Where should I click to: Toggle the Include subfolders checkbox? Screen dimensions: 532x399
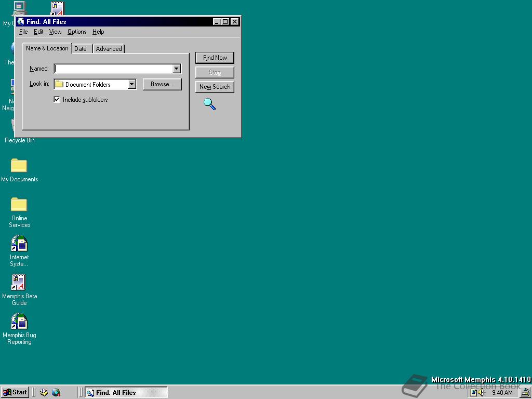(57, 99)
